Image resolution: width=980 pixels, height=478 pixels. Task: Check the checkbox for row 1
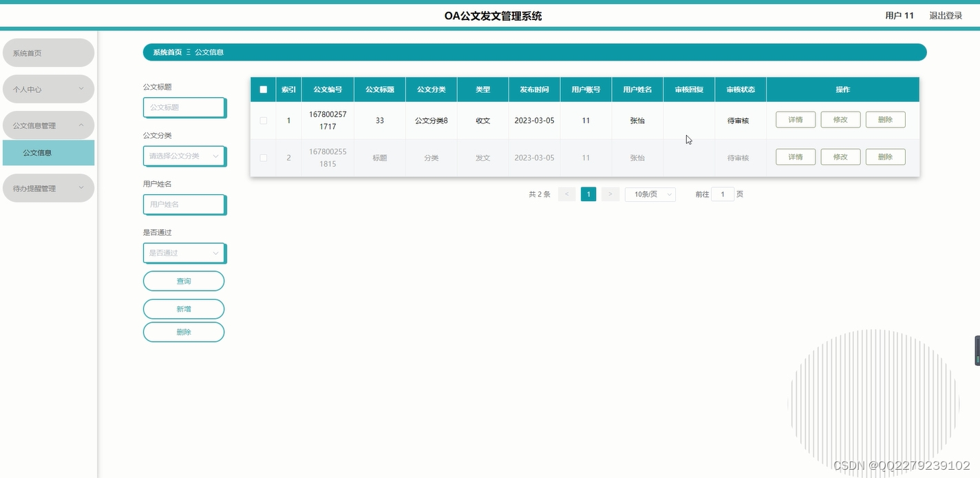click(262, 119)
